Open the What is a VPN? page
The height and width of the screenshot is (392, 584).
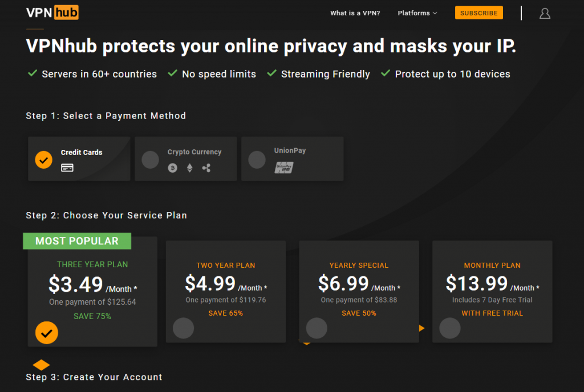pos(355,13)
